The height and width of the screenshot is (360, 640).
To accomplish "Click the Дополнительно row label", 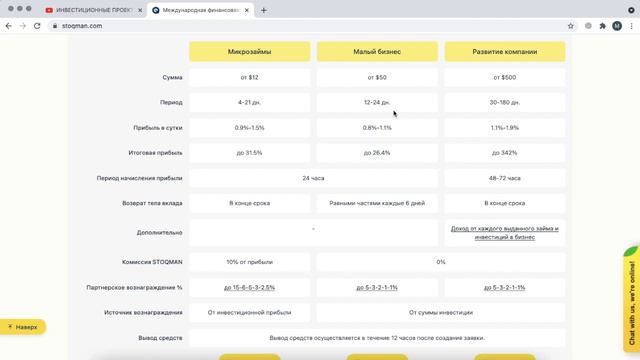I will click(x=159, y=233).
